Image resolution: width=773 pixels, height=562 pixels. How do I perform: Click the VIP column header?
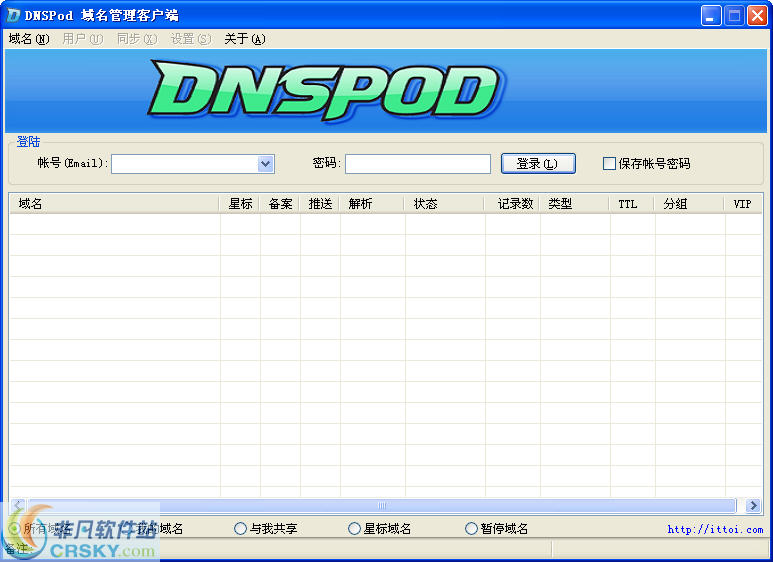(x=743, y=204)
